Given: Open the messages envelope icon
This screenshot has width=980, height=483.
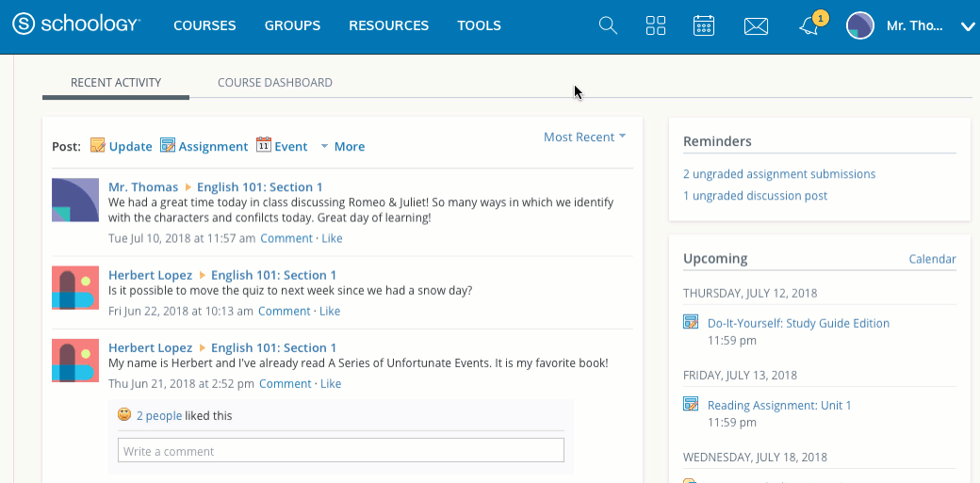Looking at the screenshot, I should (x=756, y=26).
